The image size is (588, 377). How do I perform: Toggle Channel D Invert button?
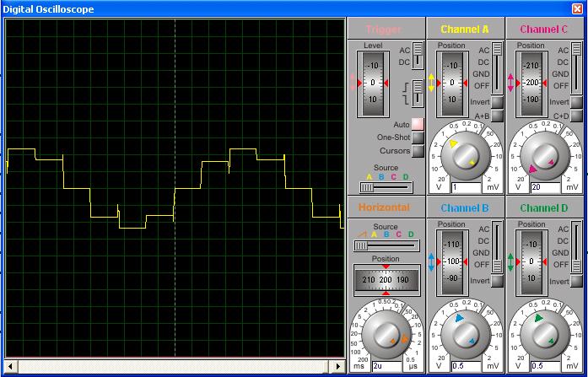(576, 281)
